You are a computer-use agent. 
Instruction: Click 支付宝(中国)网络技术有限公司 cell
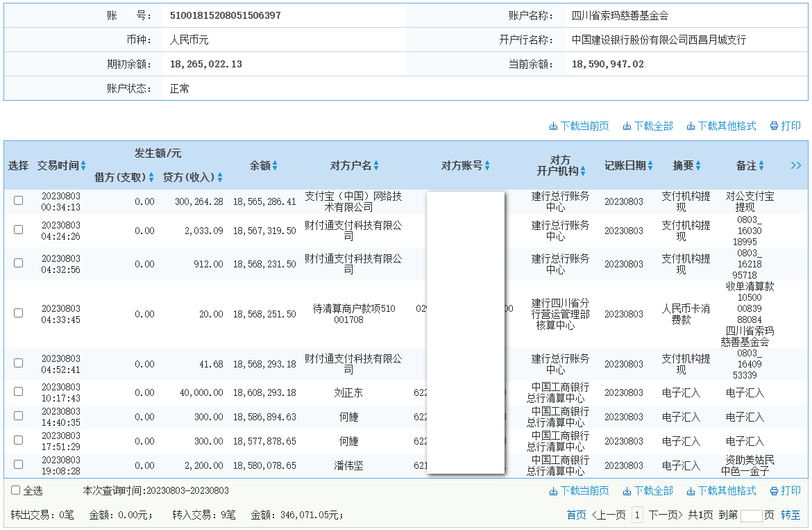(x=353, y=201)
